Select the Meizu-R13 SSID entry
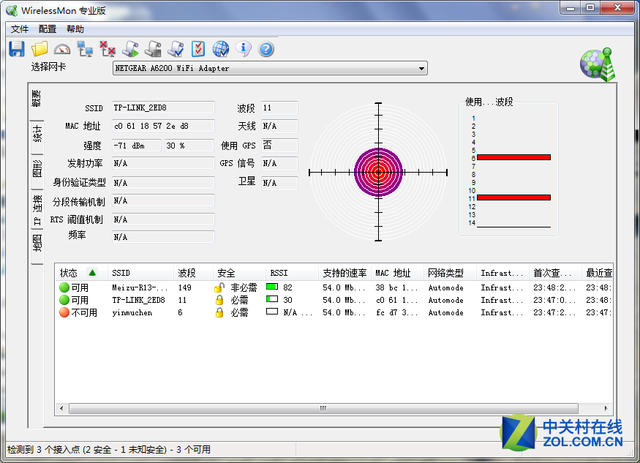The image size is (640, 463). tap(140, 288)
